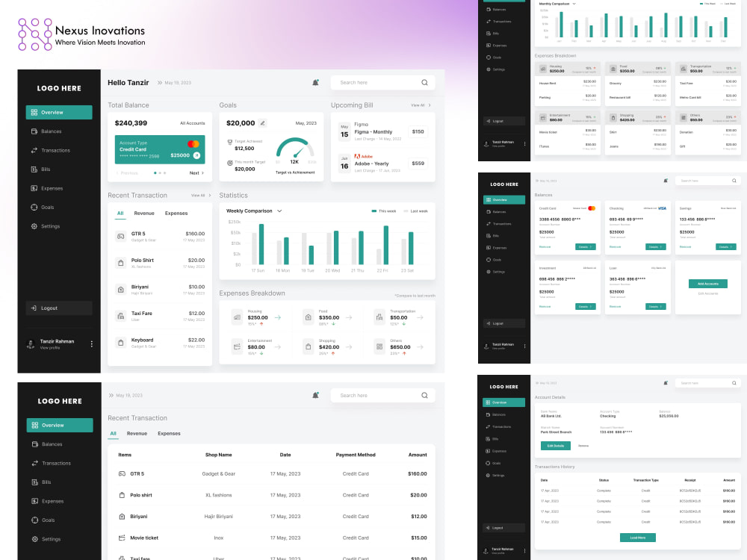The width and height of the screenshot is (747, 560).
Task: Click the notification bell beside Hello Tanzir
Action: 315,82
